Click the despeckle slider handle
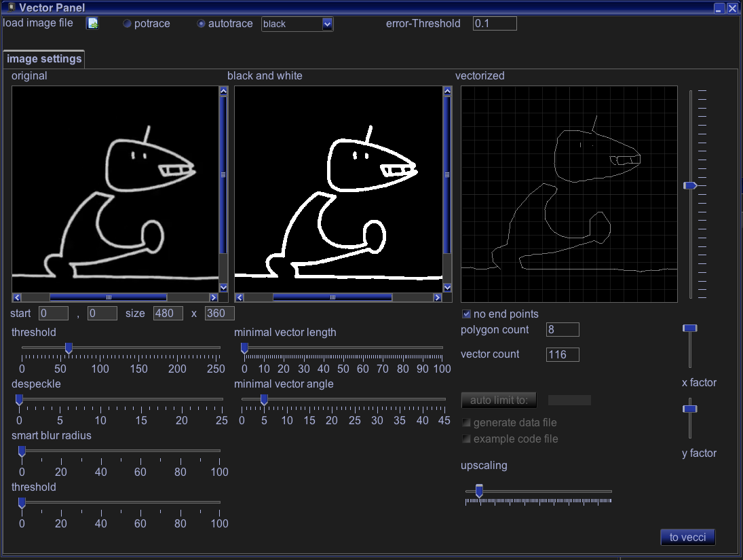This screenshot has height=560, width=743. 19,400
